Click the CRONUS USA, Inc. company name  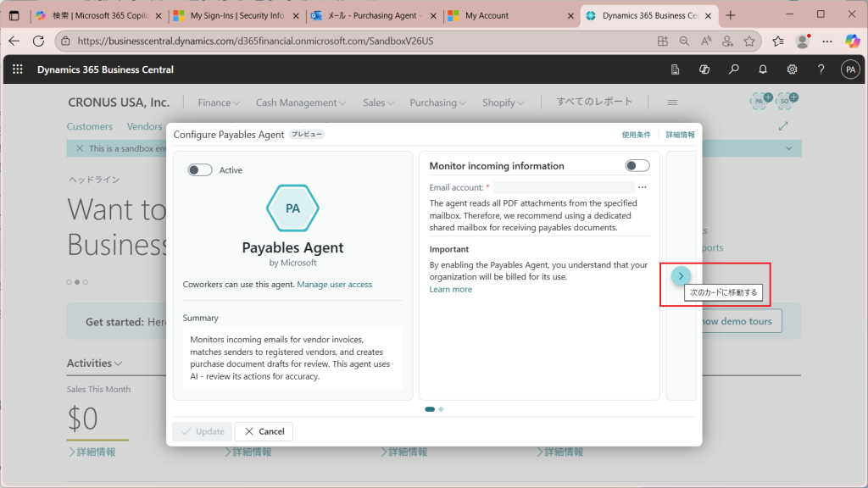119,103
